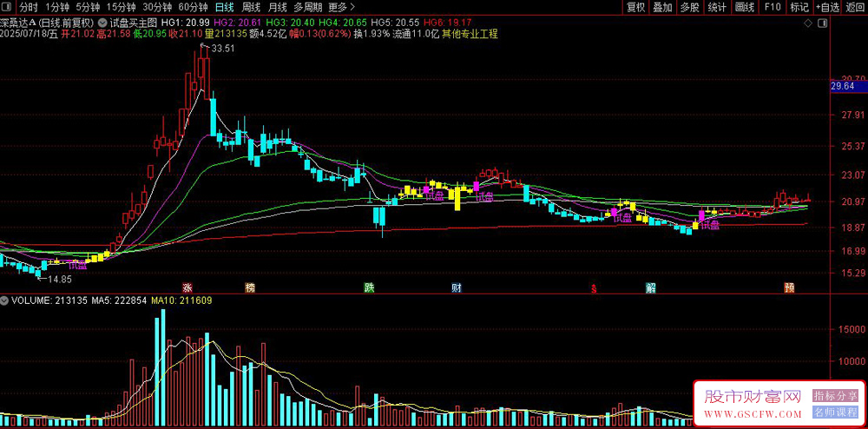Click the F10 company info button
This screenshot has width=868, height=429.
[x=773, y=7]
